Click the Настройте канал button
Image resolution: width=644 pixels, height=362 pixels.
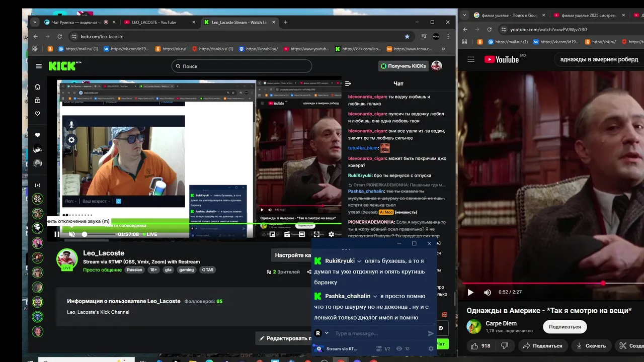[292, 255]
